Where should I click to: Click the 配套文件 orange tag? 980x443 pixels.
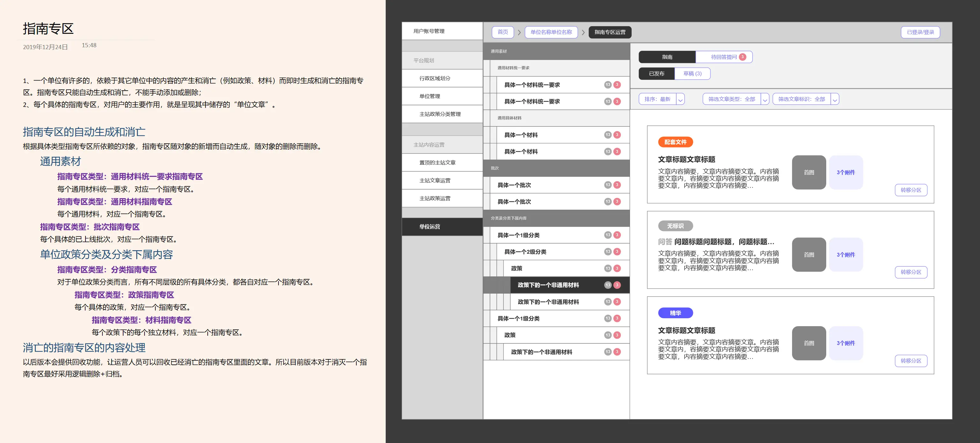click(x=675, y=142)
